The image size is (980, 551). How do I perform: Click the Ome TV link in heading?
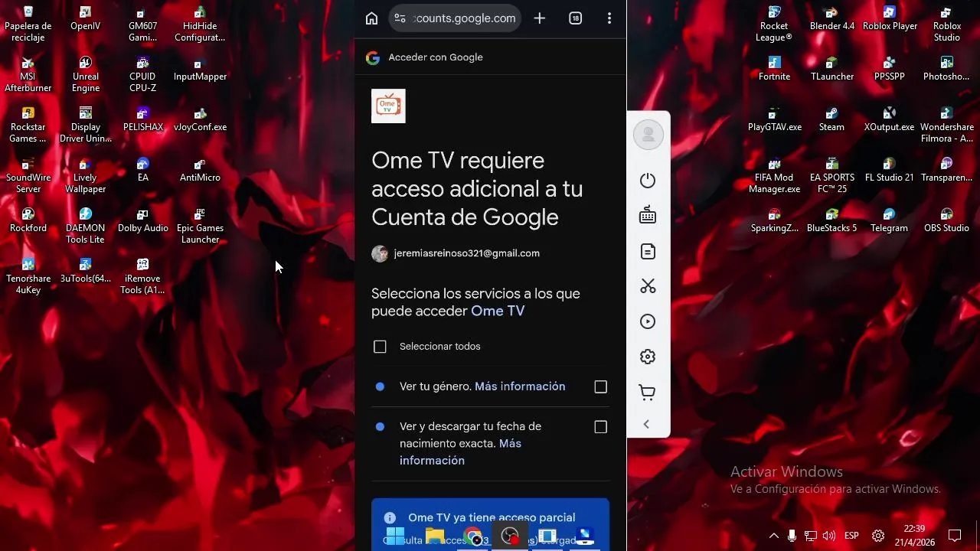pos(498,311)
